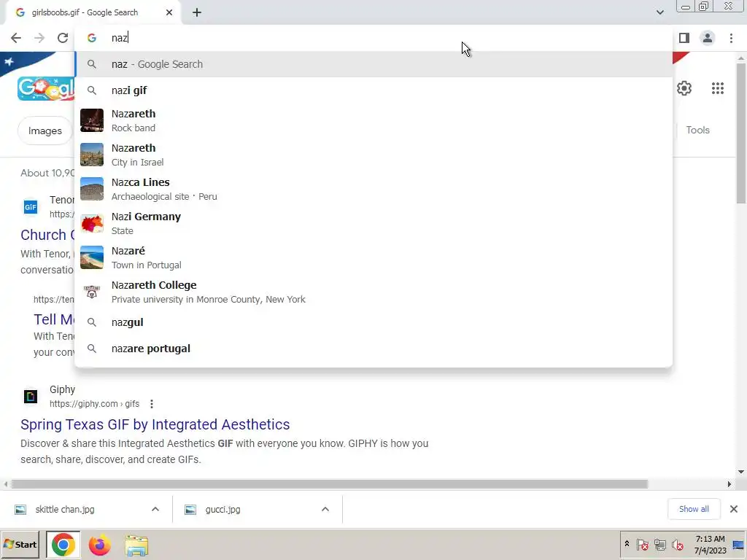Click the network tray icon
This screenshot has width=747, height=560.
[x=659, y=544]
